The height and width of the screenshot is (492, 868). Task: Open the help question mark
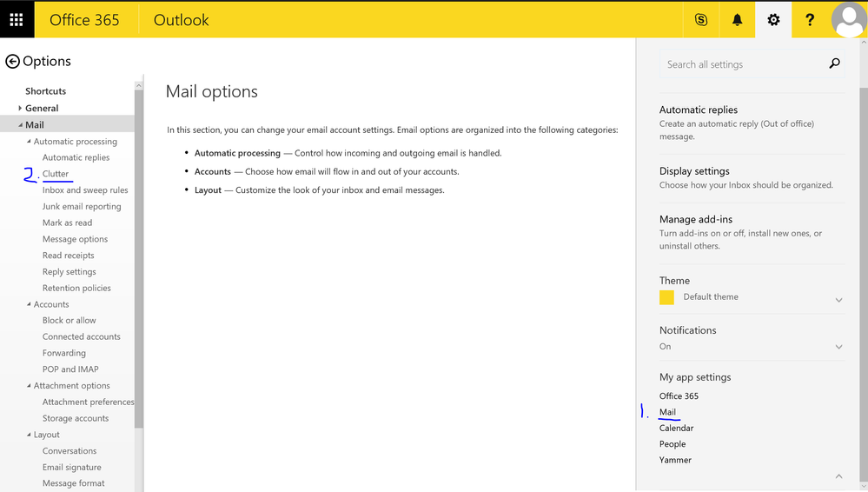[809, 20]
